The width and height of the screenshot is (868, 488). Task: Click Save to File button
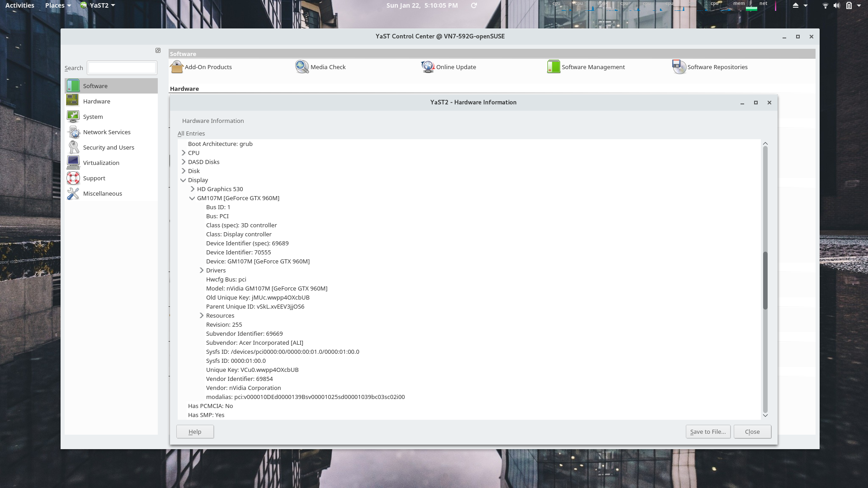[x=708, y=432]
